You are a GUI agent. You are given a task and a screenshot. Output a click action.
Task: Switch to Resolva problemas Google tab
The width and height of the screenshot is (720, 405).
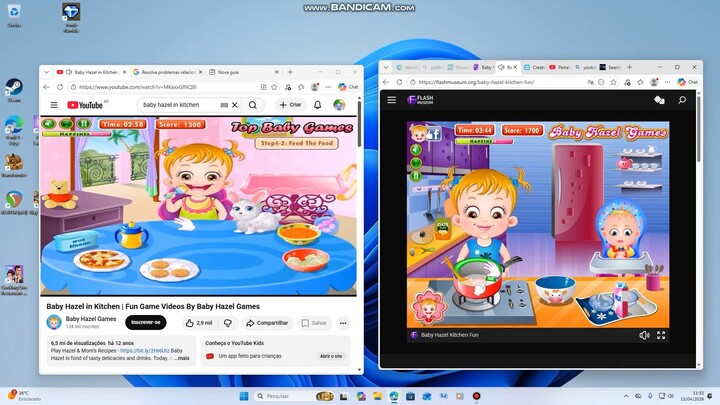[166, 72]
